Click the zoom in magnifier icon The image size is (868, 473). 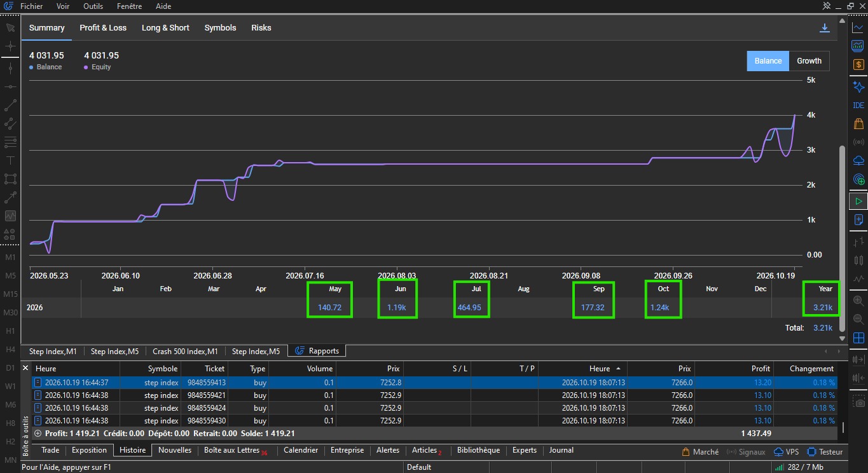tap(858, 301)
